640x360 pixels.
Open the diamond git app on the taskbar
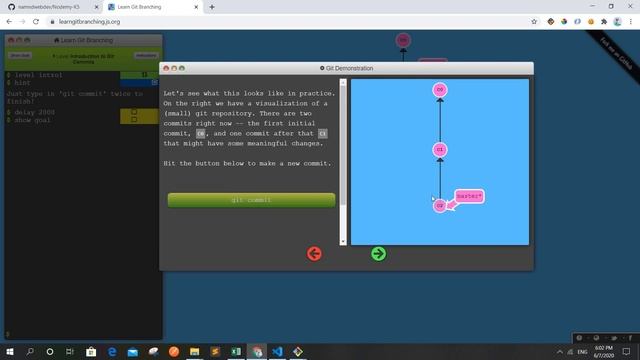coord(298,351)
